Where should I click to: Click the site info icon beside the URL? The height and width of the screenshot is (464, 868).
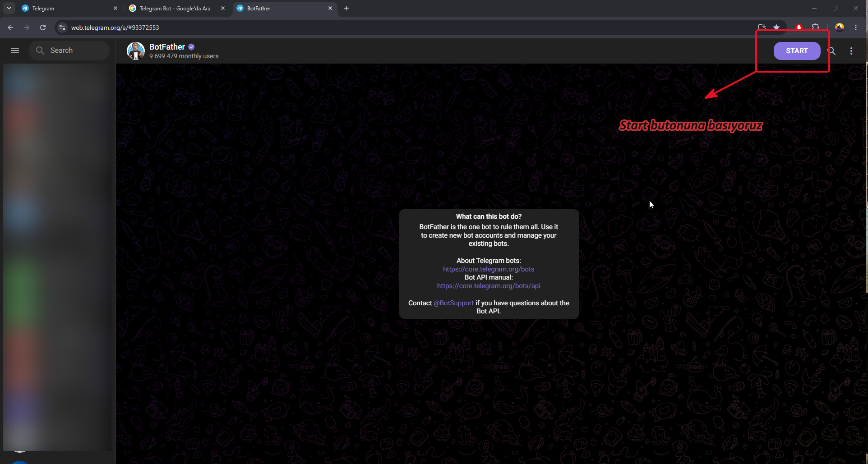coord(62,28)
